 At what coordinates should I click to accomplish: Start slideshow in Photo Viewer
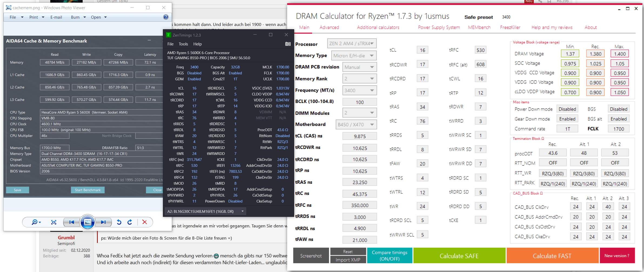pos(88,222)
